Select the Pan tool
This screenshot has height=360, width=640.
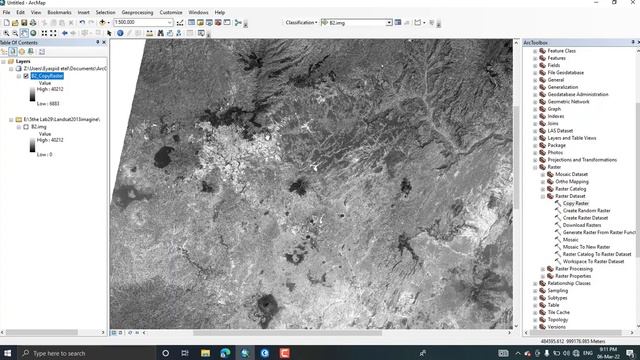[24, 33]
